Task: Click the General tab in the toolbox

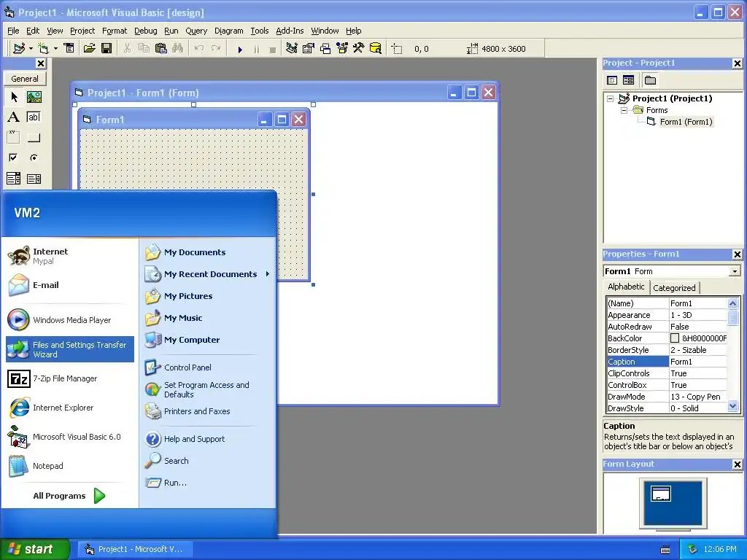Action: tap(25, 79)
